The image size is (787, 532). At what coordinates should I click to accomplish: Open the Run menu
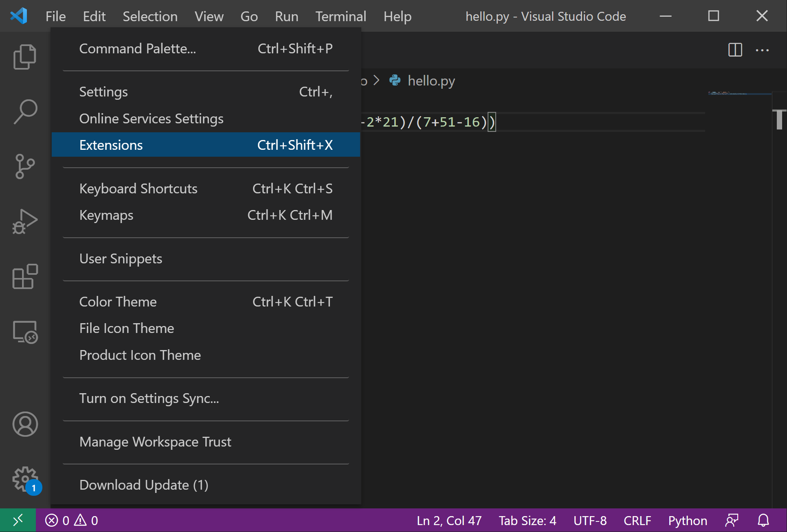tap(286, 16)
